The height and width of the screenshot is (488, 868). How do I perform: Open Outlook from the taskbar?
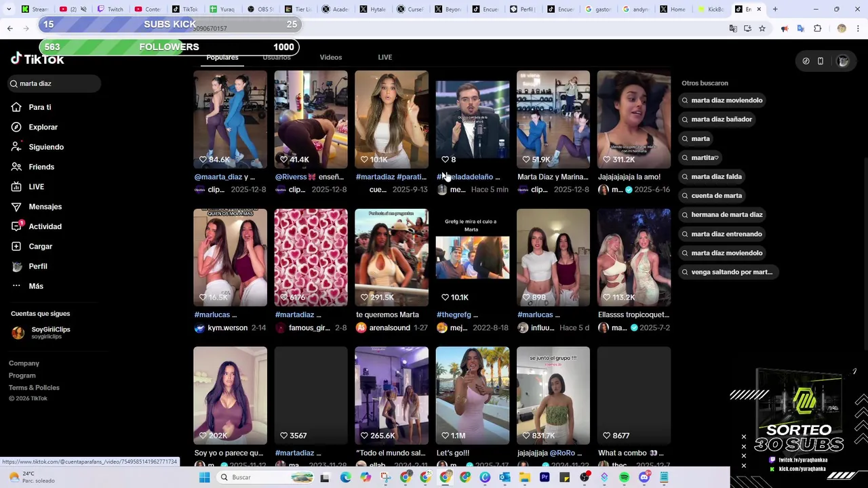(x=505, y=477)
